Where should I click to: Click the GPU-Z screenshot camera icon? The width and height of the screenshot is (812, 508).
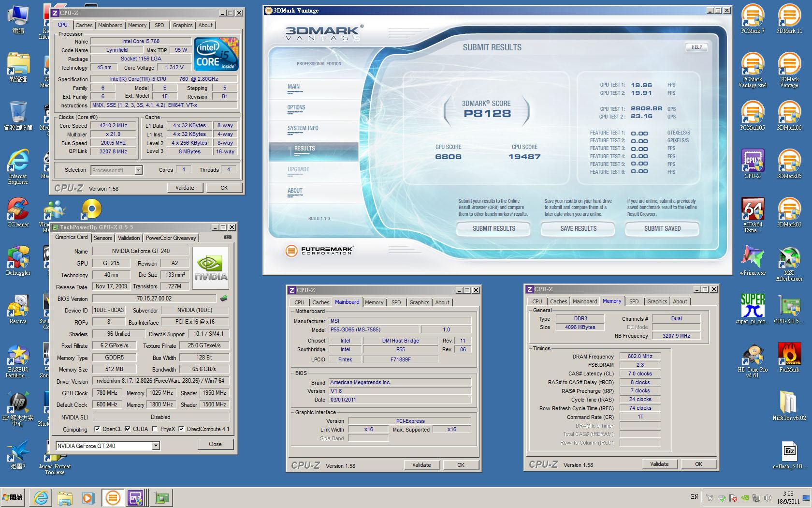pyautogui.click(x=227, y=237)
